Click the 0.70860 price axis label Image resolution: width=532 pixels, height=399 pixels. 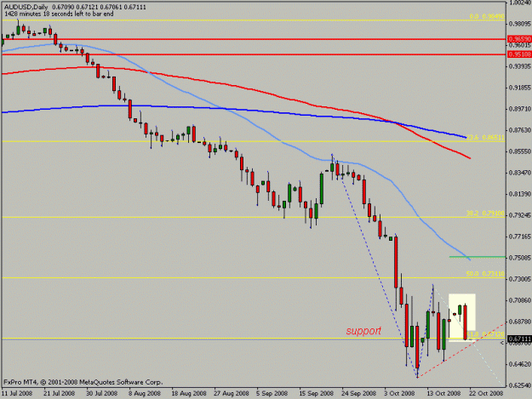click(520, 300)
